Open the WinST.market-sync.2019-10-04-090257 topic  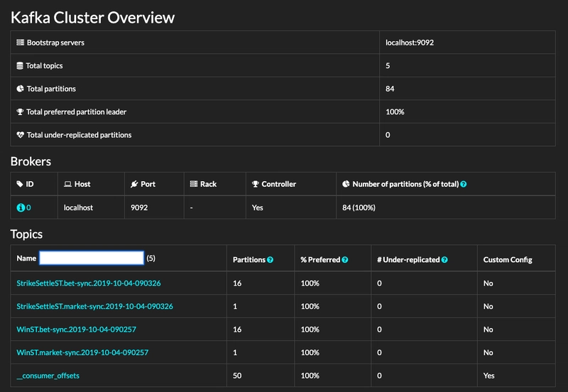tap(82, 352)
